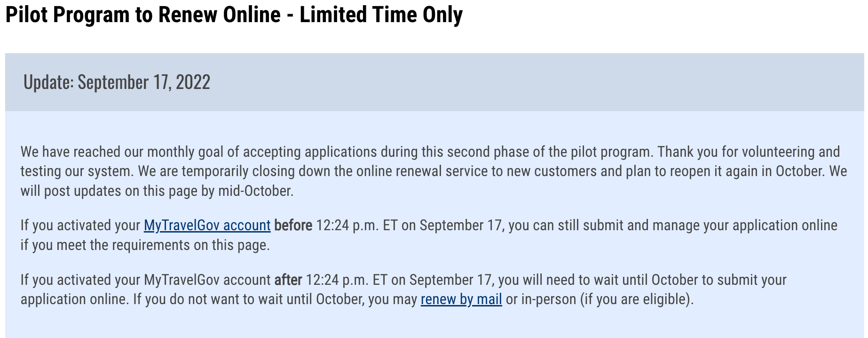Click the year 2022 in update header
Image resolution: width=868 pixels, height=338 pixels.
pos(193,82)
